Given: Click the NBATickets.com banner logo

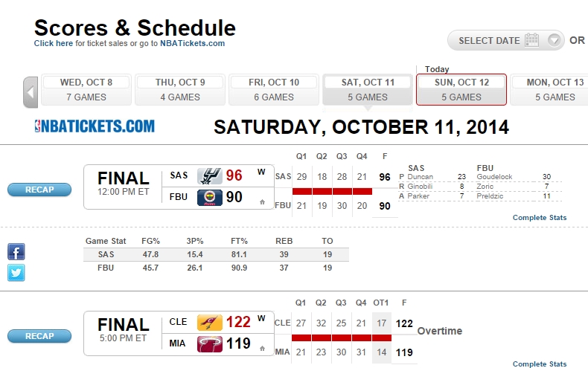Looking at the screenshot, I should (95, 126).
